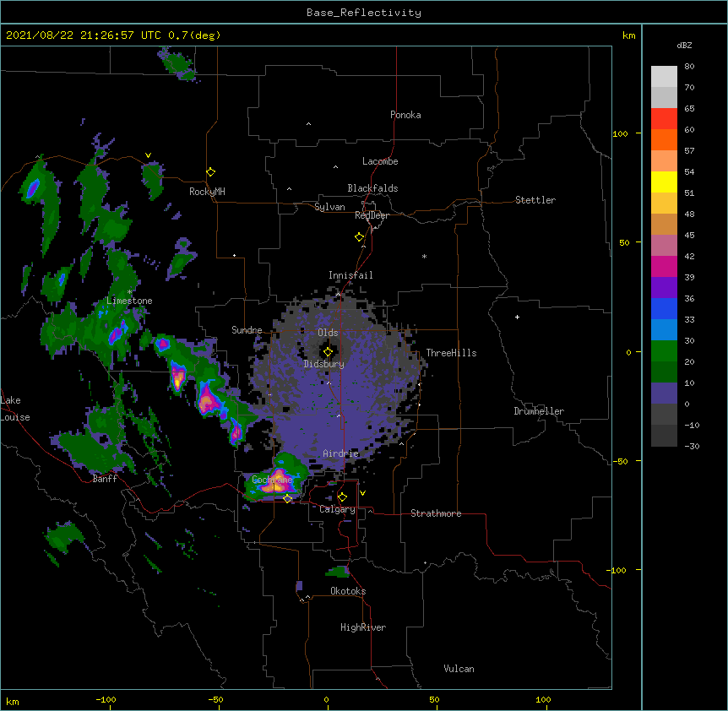Click the ThreeHills label
The width and height of the screenshot is (728, 711).
tap(451, 353)
